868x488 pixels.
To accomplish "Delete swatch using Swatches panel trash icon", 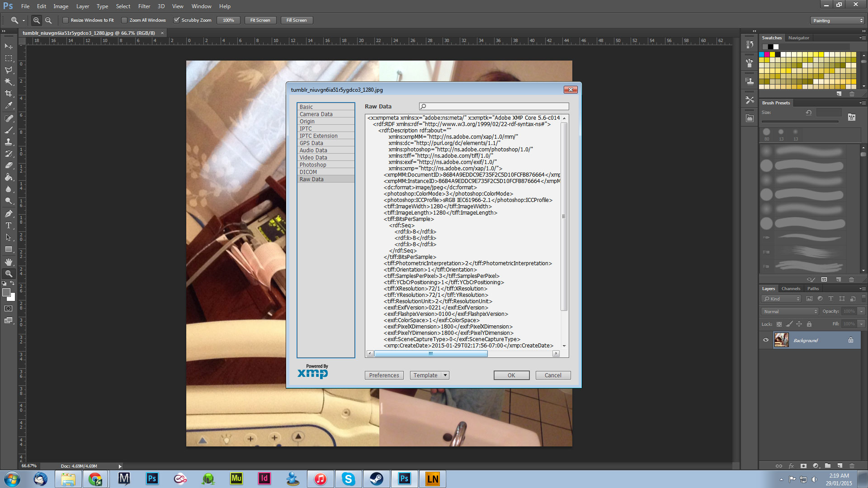I will coord(852,94).
